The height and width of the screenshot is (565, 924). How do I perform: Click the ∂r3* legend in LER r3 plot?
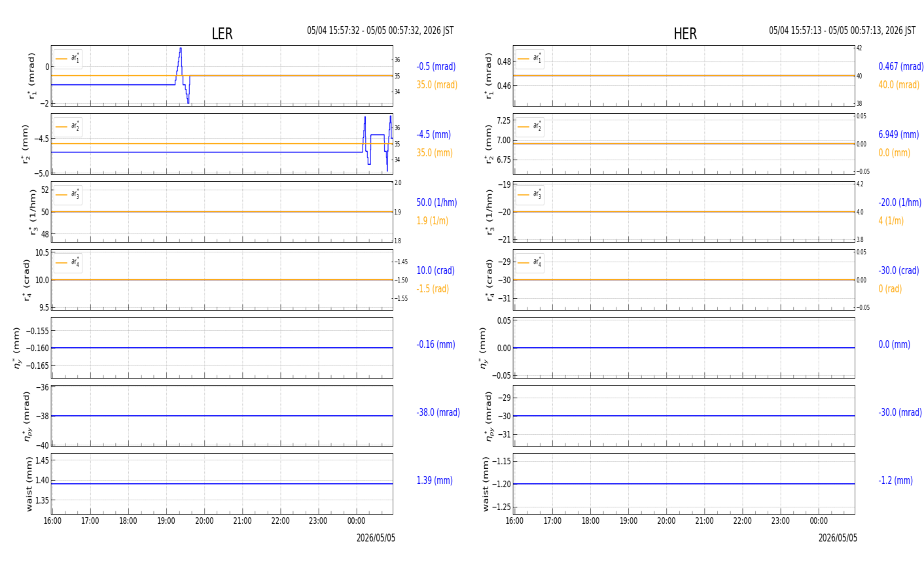pos(68,195)
